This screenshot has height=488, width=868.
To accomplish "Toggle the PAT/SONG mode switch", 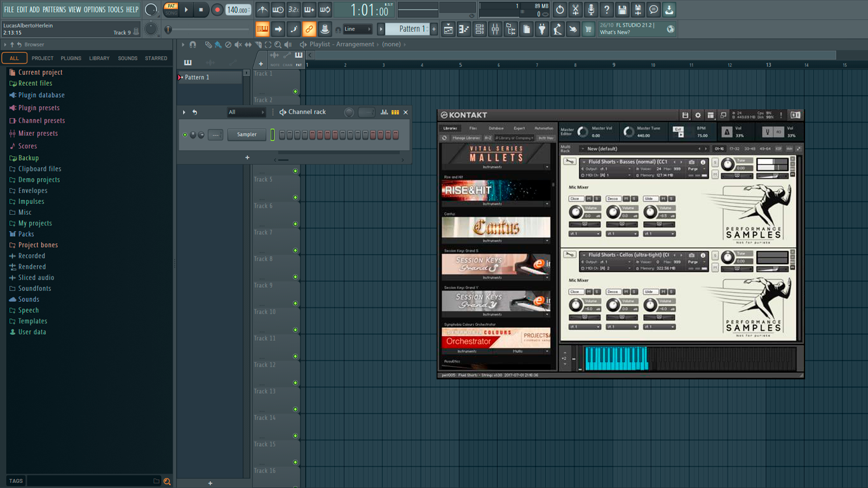I will 171,10.
